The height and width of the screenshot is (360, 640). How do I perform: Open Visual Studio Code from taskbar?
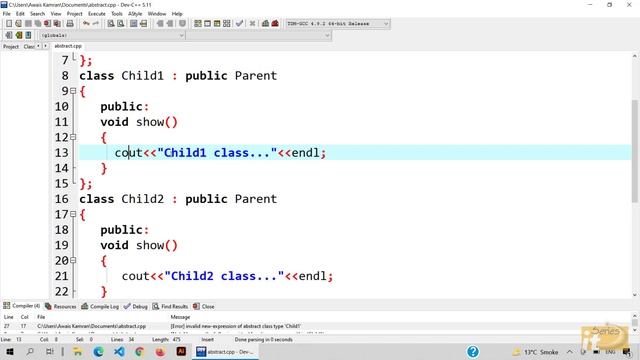(x=119, y=352)
